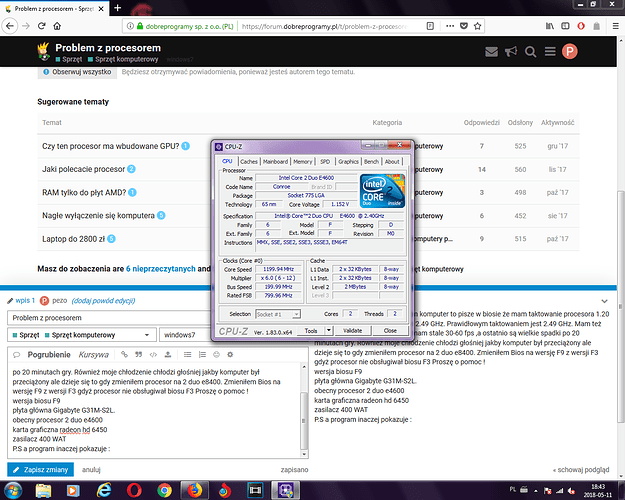The image size is (625, 500).
Task: Bookmark this page with the star icon
Action: [x=477, y=26]
